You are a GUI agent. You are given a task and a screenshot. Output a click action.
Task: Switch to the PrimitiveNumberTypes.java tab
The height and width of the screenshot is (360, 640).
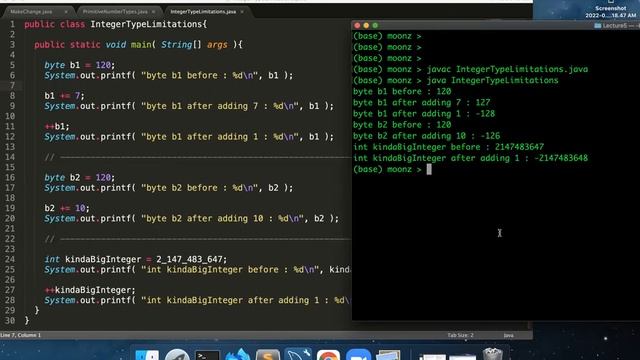click(115, 12)
